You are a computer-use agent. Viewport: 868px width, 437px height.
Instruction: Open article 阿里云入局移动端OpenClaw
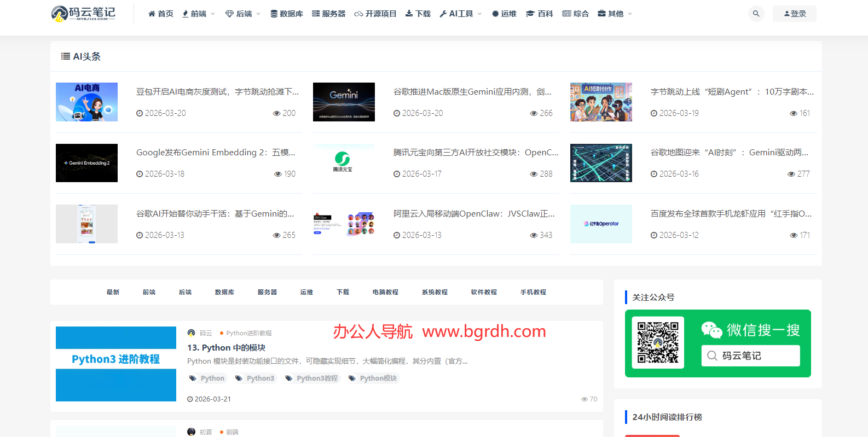coord(474,214)
